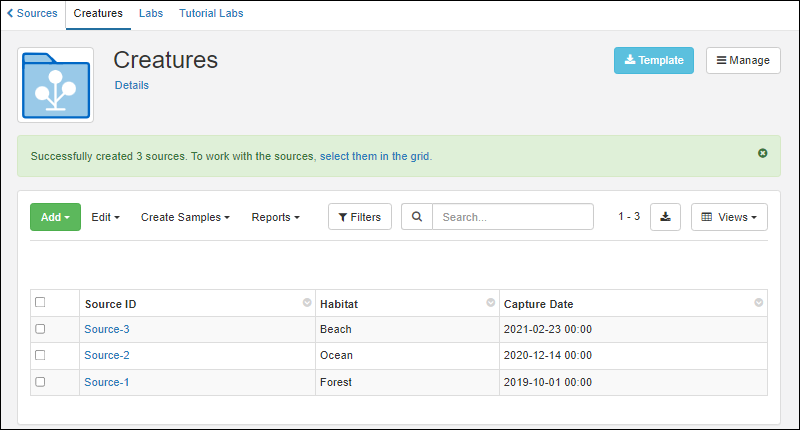Open the Source ID column menu arrow
Image resolution: width=800 pixels, height=430 pixels.
(306, 303)
